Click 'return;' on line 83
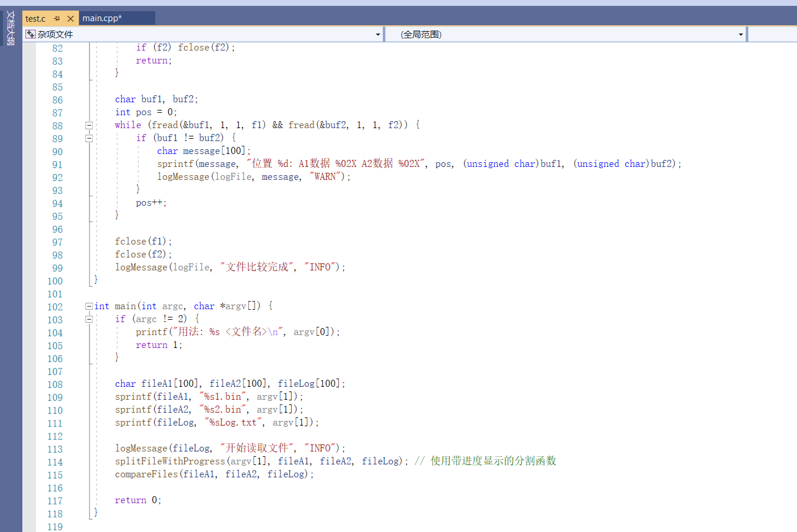Screen dimensions: 797x532 click(x=154, y=61)
